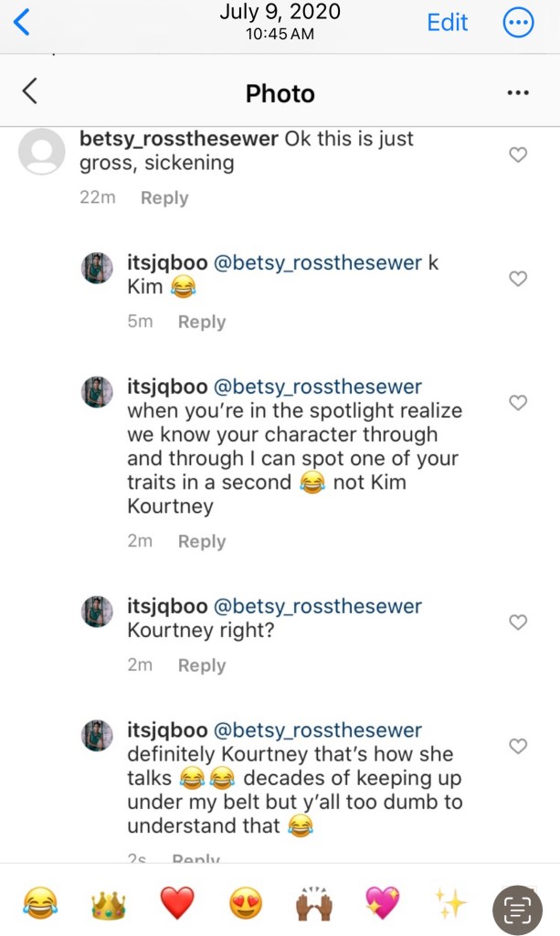Open the Photo screen three-dot menu
The width and height of the screenshot is (560, 936).
pos(518,92)
